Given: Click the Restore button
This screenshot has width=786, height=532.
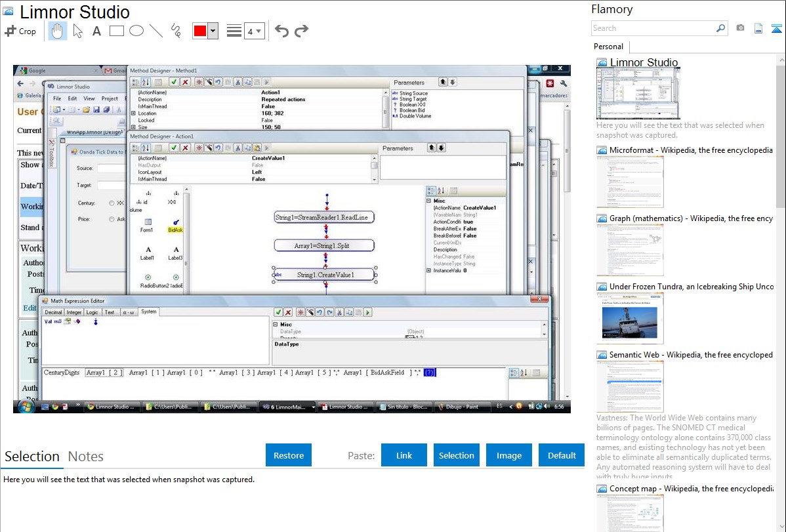Looking at the screenshot, I should (x=289, y=455).
